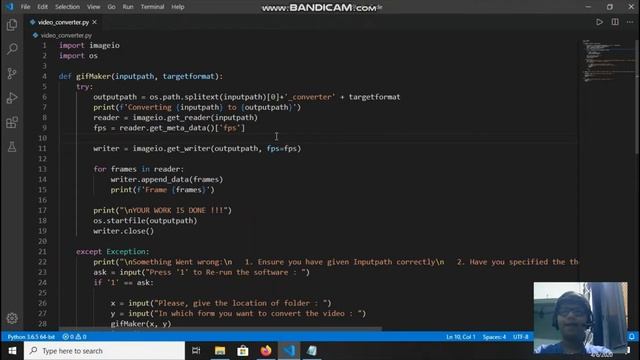
Task: Open the Windows Start menu
Action: [12, 351]
